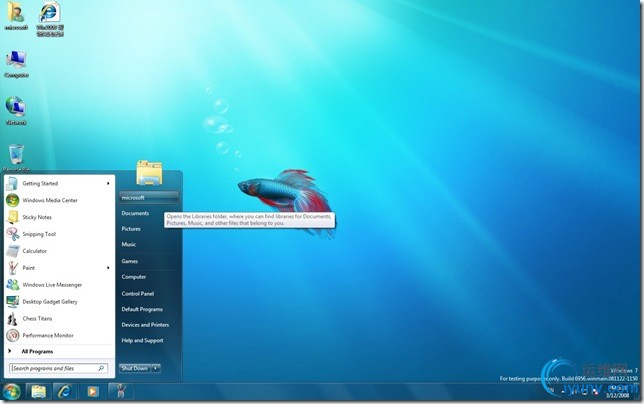This screenshot has width=644, height=404.
Task: Select the Computer icon on the desktop
Action: pyautogui.click(x=16, y=64)
